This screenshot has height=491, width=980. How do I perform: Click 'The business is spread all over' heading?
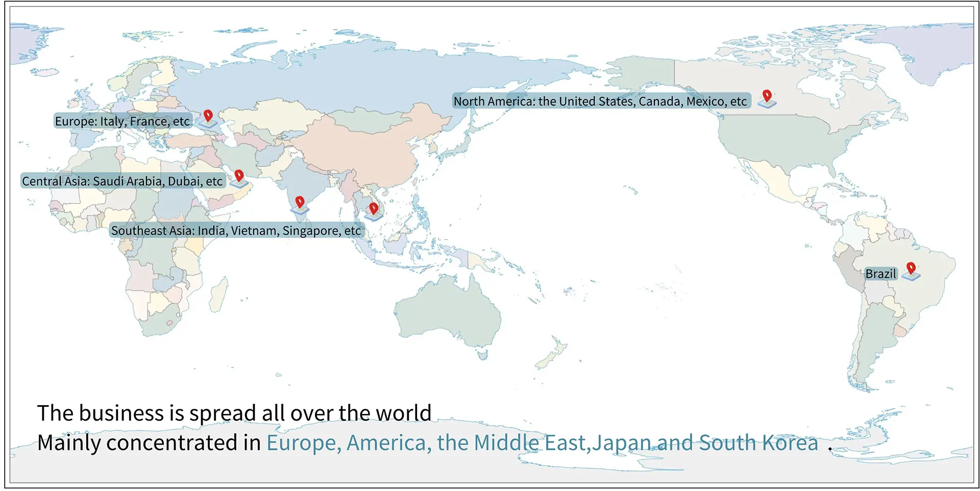point(234,413)
